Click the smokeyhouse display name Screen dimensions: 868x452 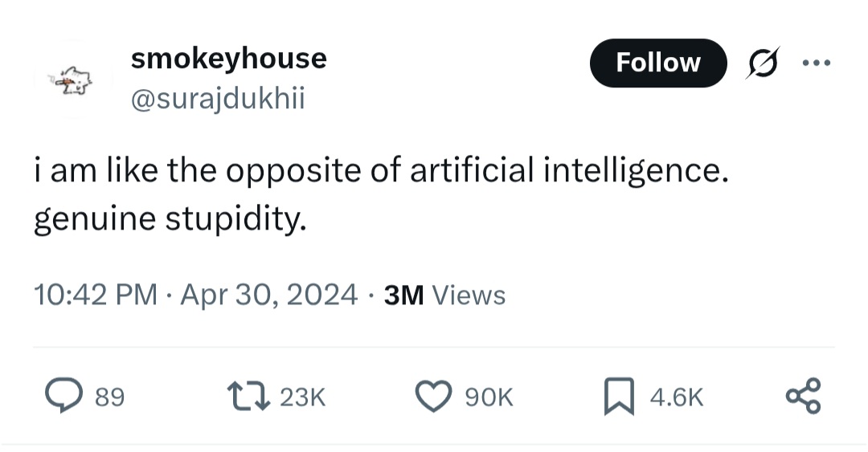tap(228, 58)
